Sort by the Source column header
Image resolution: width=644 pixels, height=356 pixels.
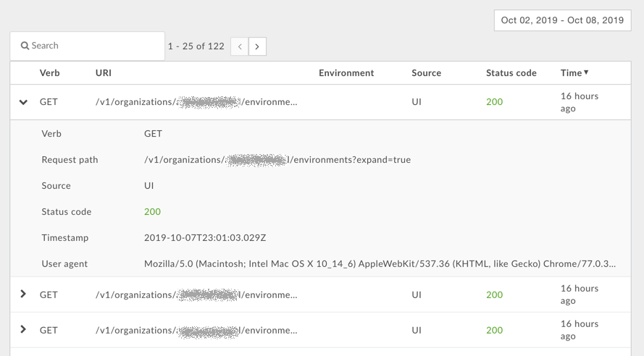pyautogui.click(x=426, y=73)
